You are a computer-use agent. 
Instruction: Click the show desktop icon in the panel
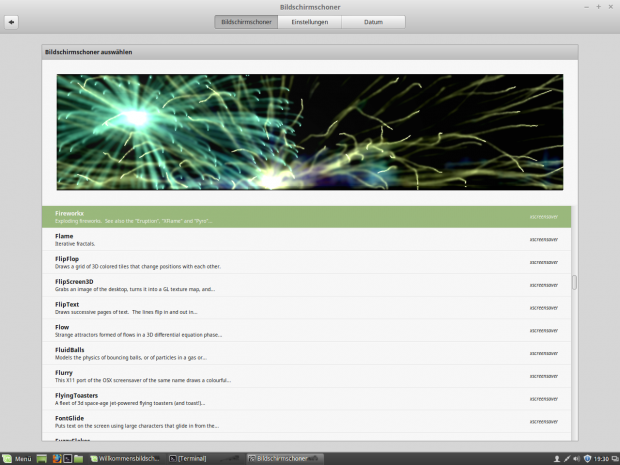pyautogui.click(x=42, y=458)
